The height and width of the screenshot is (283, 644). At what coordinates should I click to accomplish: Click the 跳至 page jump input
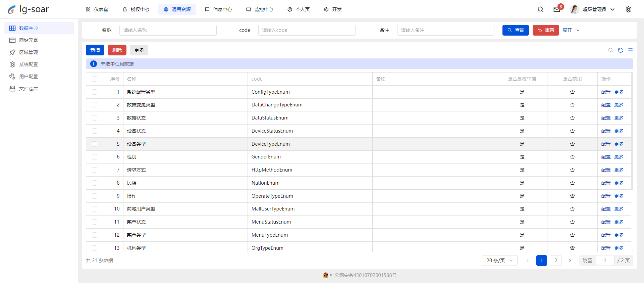point(605,261)
